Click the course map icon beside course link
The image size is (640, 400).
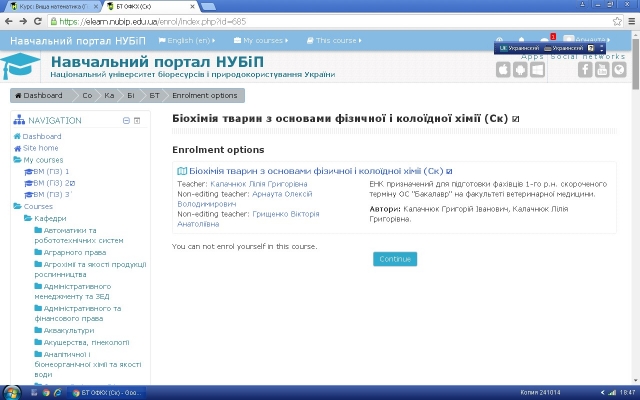tap(182, 171)
